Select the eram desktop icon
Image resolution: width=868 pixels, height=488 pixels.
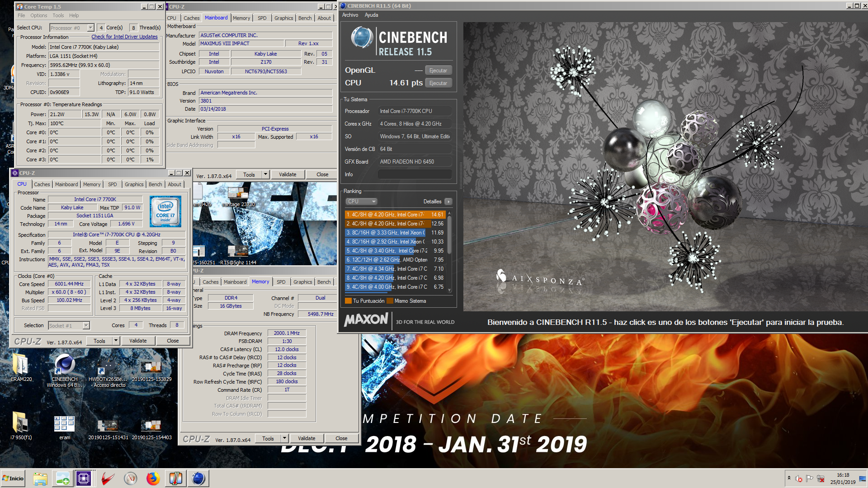pos(65,427)
